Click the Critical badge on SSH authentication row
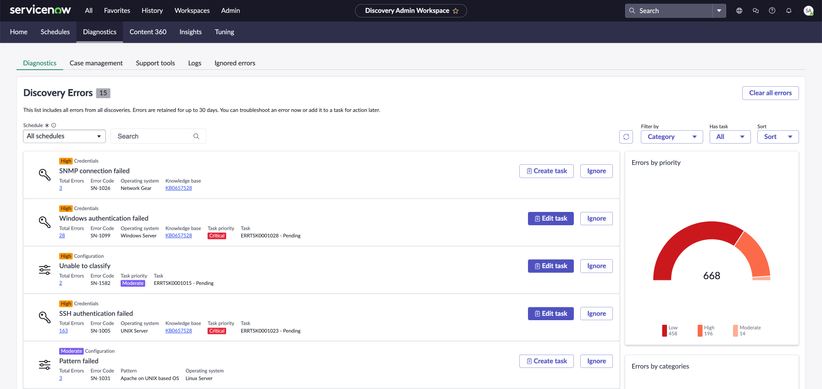 (x=217, y=331)
